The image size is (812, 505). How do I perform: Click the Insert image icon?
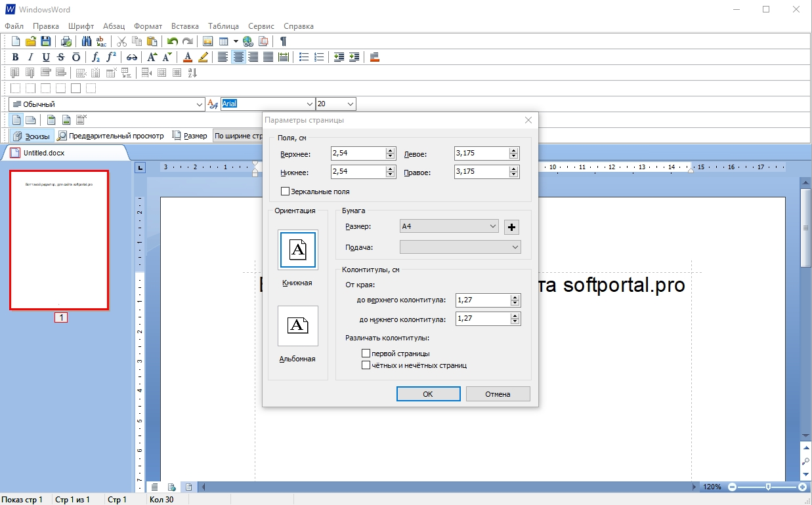pyautogui.click(x=207, y=41)
